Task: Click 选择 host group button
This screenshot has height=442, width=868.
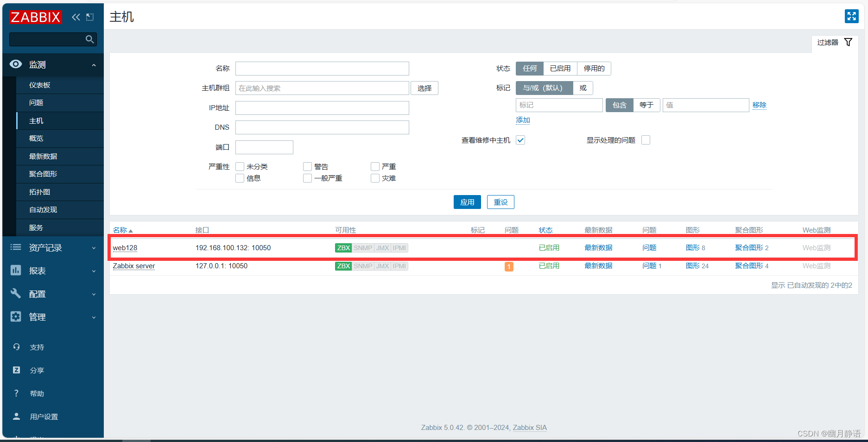Action: click(x=424, y=88)
